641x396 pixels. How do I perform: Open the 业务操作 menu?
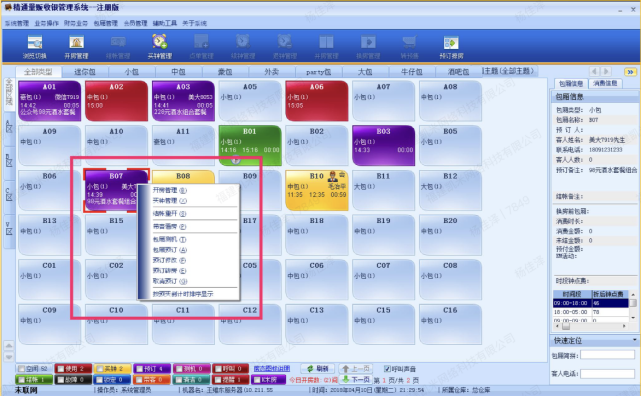pos(46,23)
